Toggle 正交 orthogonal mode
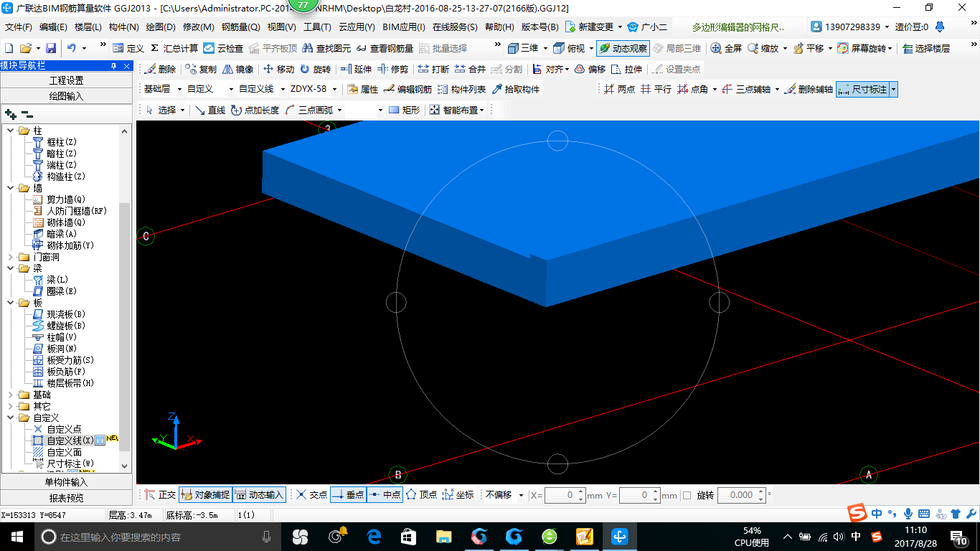Viewport: 980px width, 551px height. (160, 494)
